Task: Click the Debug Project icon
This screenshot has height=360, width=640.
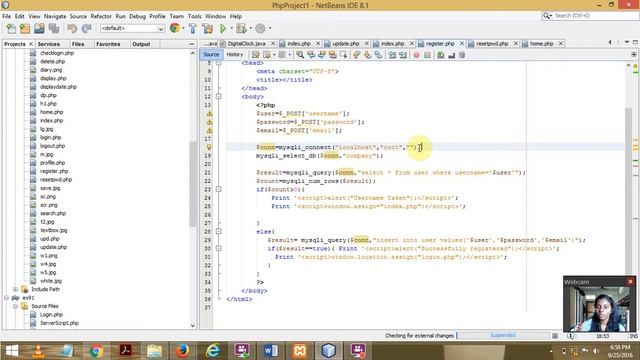Action: (x=241, y=28)
